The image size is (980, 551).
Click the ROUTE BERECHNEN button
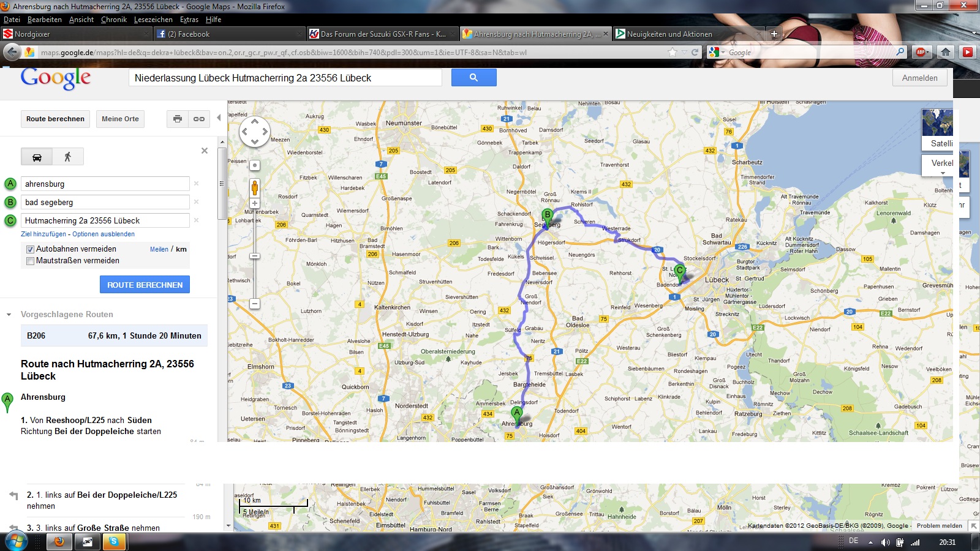click(145, 285)
